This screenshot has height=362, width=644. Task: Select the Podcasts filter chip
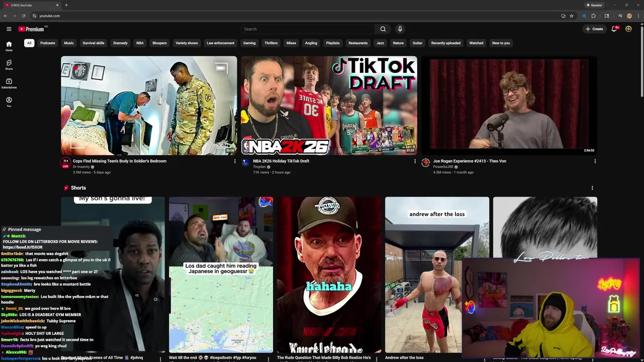coord(48,43)
